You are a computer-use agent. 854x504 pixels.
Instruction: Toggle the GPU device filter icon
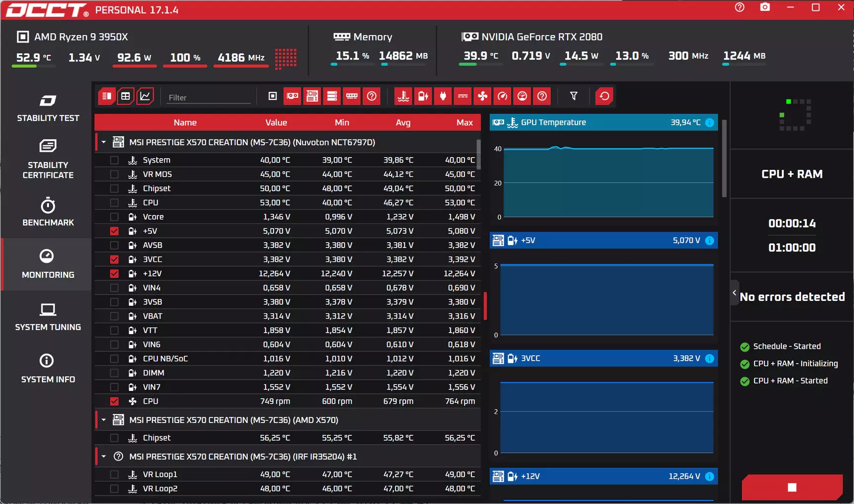pos(293,96)
